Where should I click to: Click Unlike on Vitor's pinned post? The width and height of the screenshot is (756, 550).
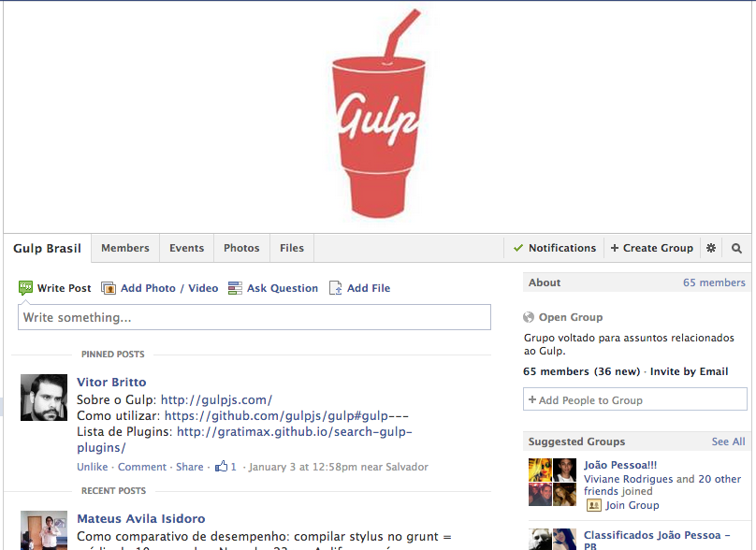(x=92, y=467)
